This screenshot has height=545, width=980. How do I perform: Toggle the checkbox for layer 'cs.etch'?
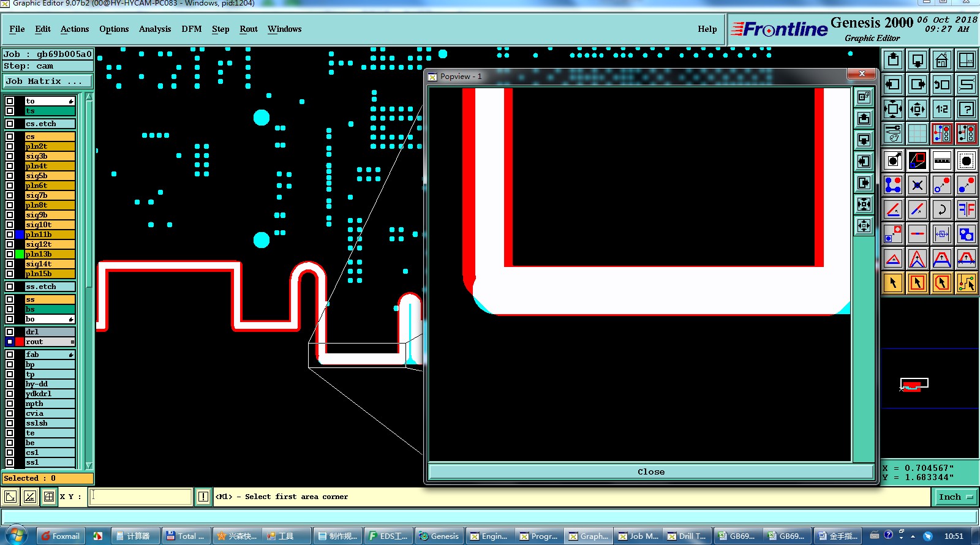[x=10, y=124]
